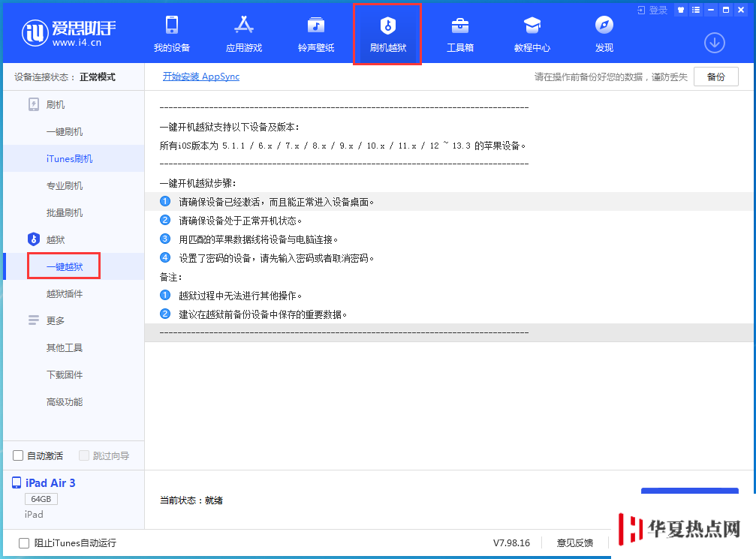Select 高级功能 in the sidebar

pos(65,401)
